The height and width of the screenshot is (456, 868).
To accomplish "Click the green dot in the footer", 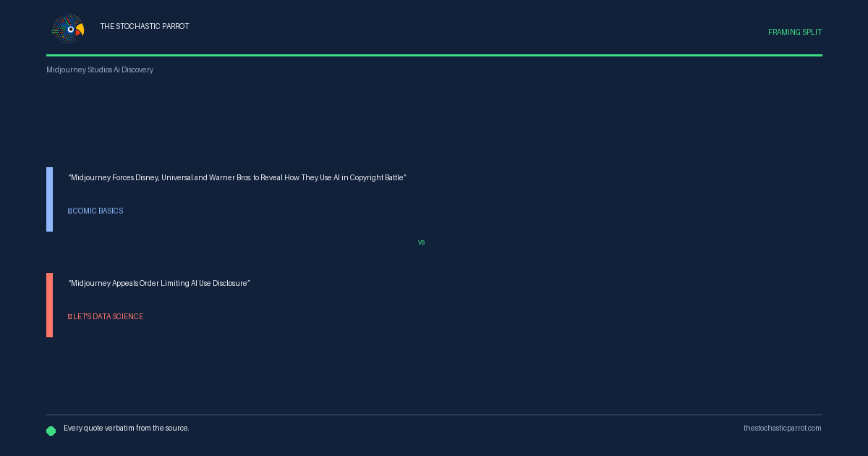I will 51,431.
